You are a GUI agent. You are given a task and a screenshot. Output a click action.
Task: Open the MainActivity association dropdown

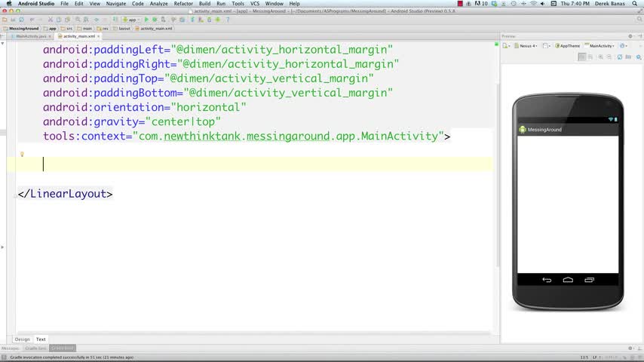pos(600,46)
